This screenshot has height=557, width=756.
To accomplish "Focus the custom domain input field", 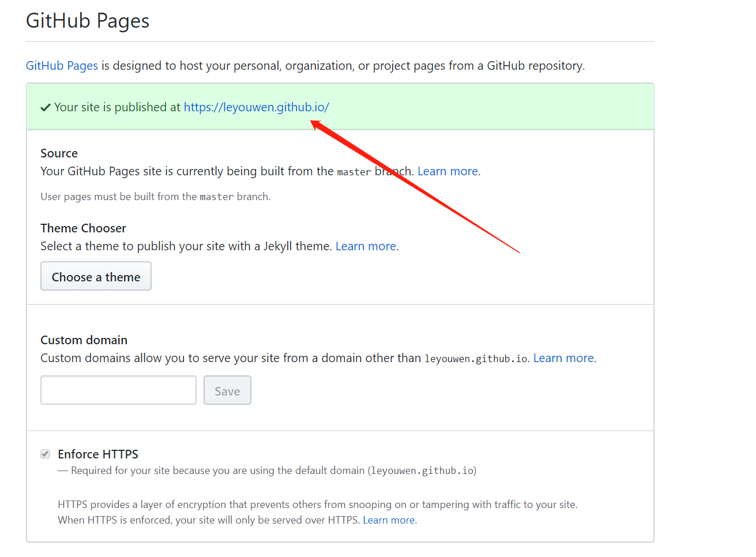I will pyautogui.click(x=118, y=390).
